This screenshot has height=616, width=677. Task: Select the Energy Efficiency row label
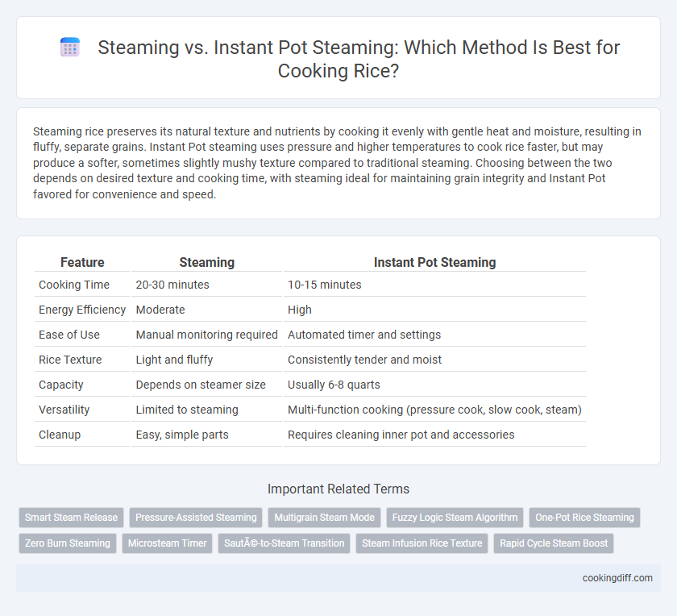[x=82, y=310]
